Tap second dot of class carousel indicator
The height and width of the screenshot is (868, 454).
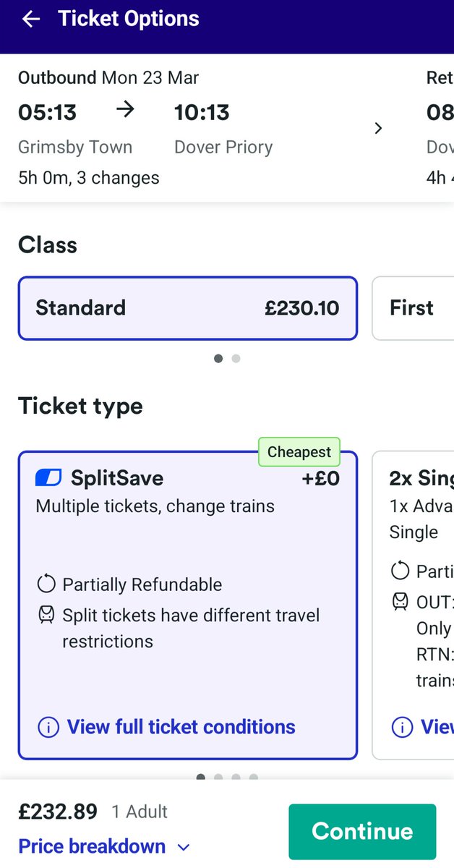coord(236,358)
